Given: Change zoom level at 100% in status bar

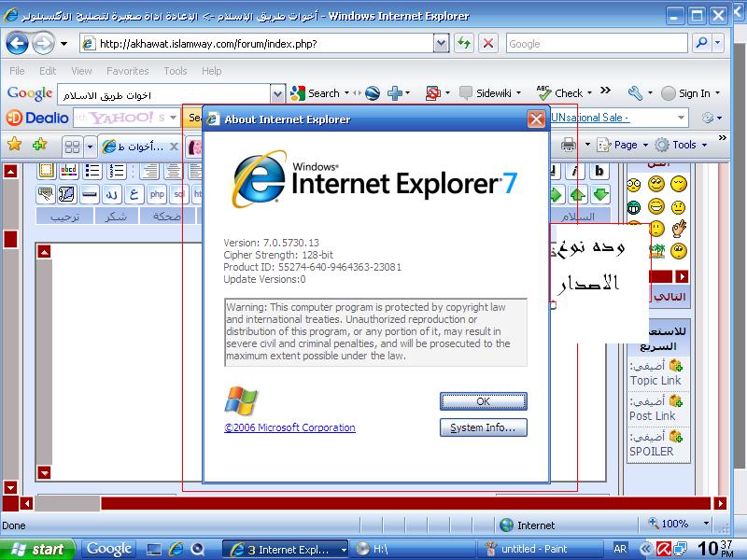Looking at the screenshot, I should [x=678, y=524].
